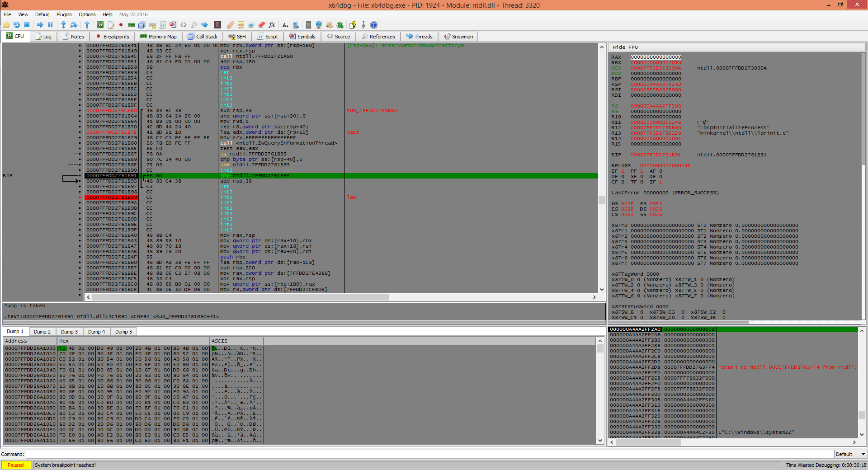868x470 pixels.
Task: Click the 'Time Wasted Debugging' status text
Action: click(x=826, y=465)
